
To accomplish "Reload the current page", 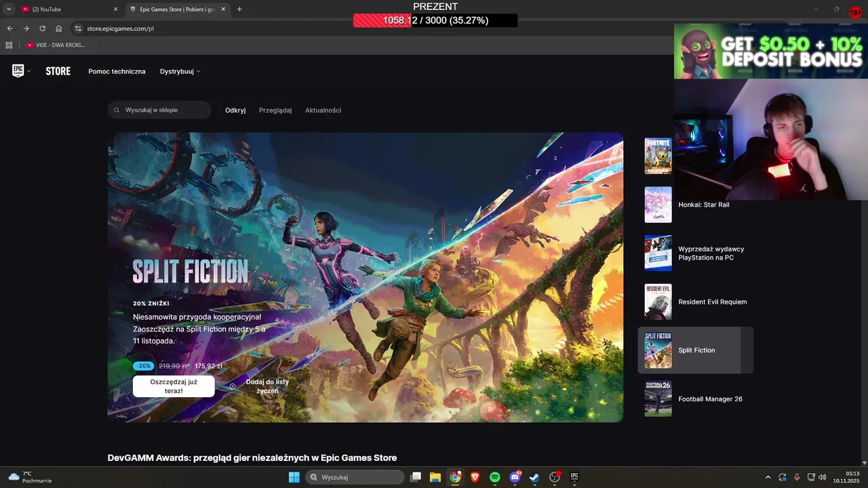I will [x=42, y=28].
